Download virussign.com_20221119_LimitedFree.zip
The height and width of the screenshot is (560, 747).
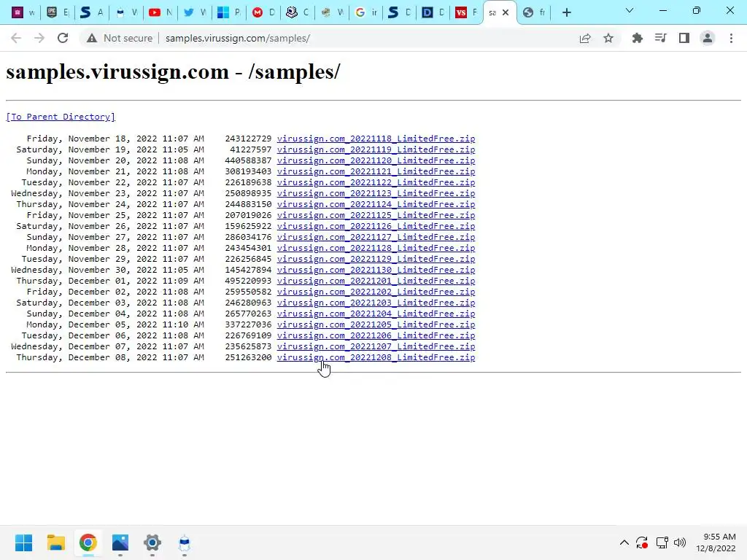376,149
